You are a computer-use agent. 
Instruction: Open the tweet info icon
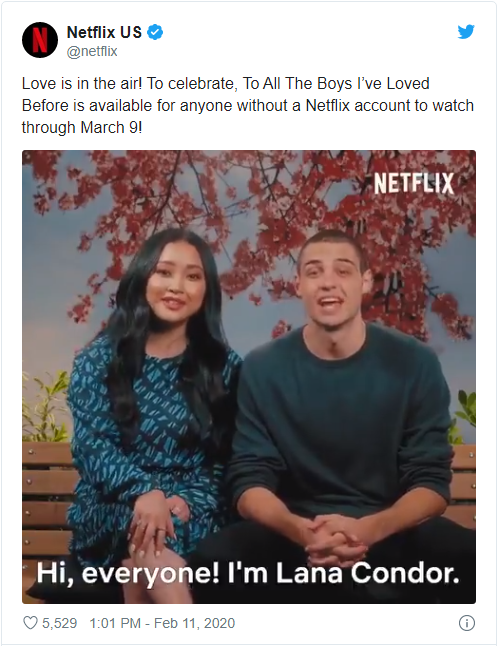(467, 623)
